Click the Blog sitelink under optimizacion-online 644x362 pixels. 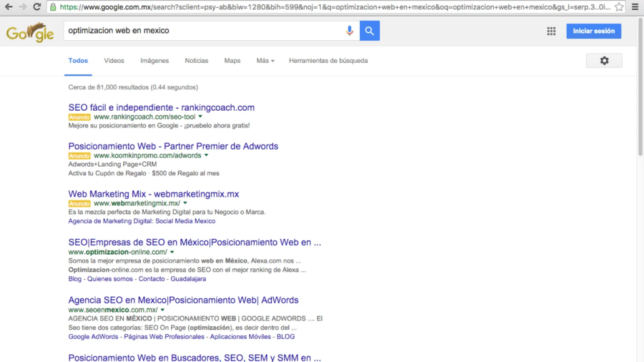pos(75,279)
